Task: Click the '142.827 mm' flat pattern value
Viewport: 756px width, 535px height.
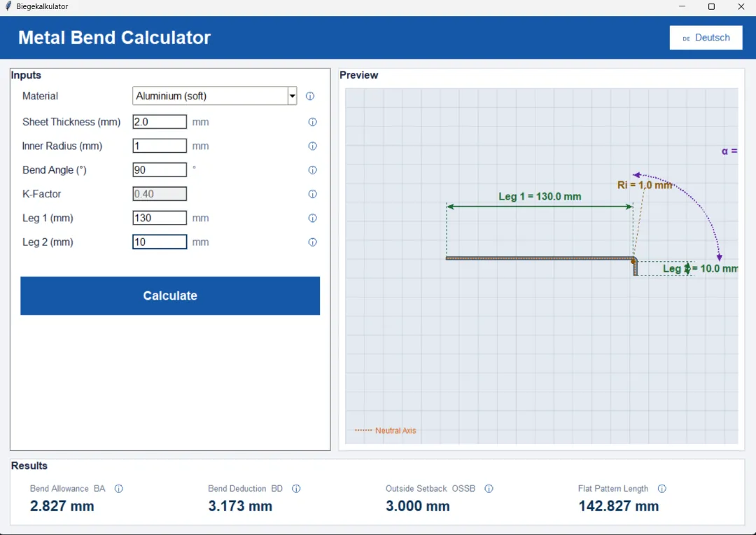Action: [x=619, y=506]
